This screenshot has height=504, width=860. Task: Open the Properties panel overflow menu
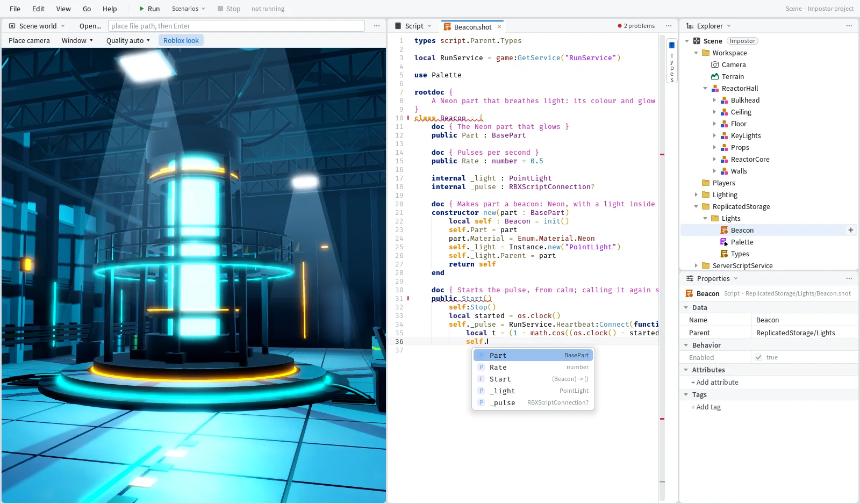point(849,278)
